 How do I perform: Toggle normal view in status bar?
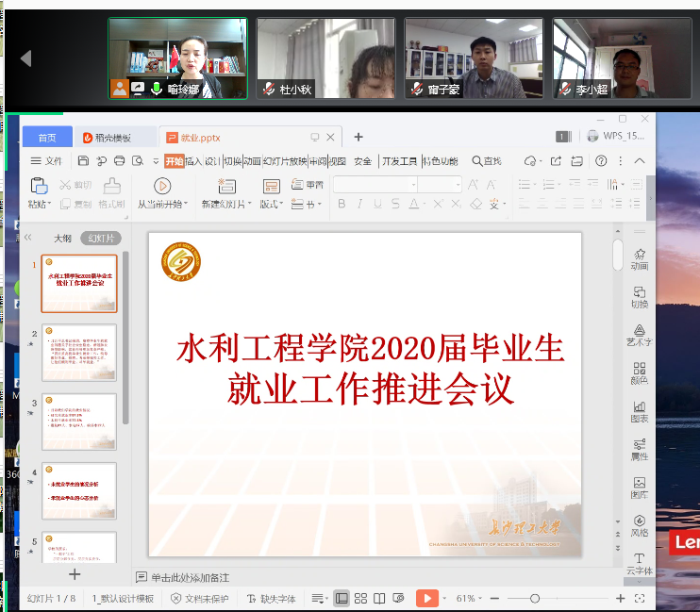tap(341, 599)
